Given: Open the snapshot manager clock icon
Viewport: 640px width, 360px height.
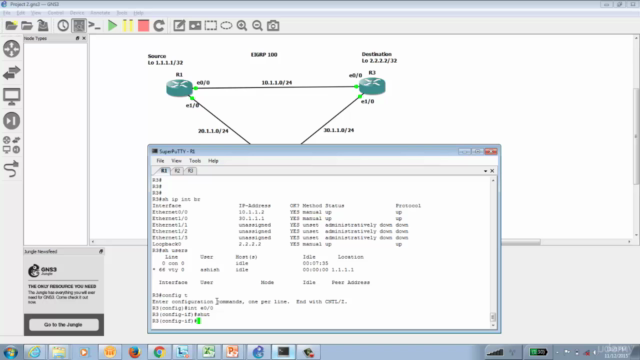Looking at the screenshot, I should click(63, 26).
